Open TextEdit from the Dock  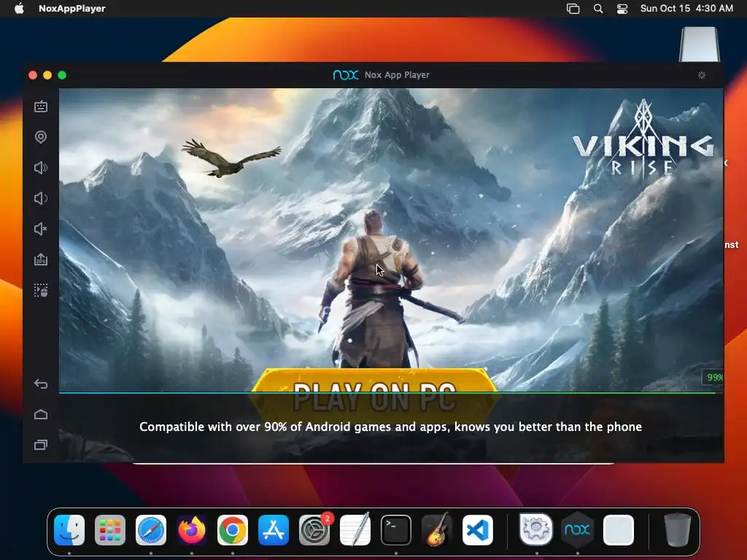pyautogui.click(x=355, y=529)
